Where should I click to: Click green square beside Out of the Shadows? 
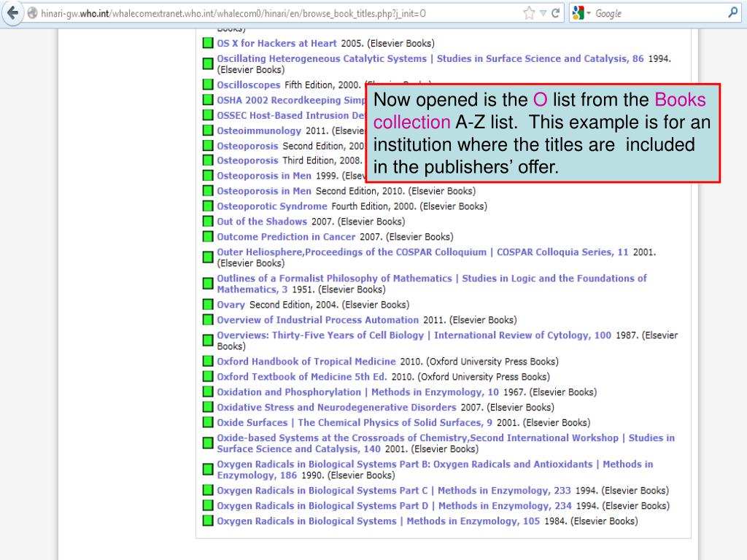coord(208,222)
